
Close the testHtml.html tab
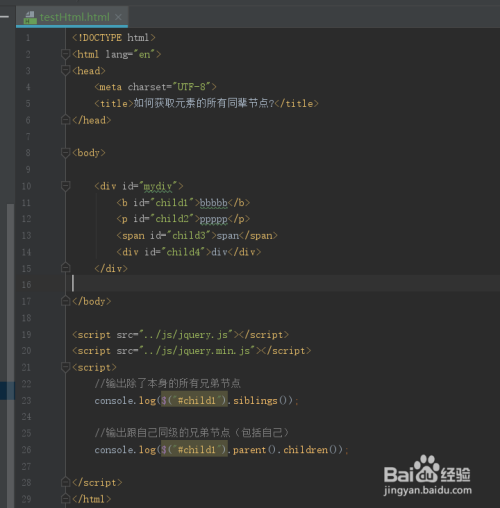coord(118,17)
